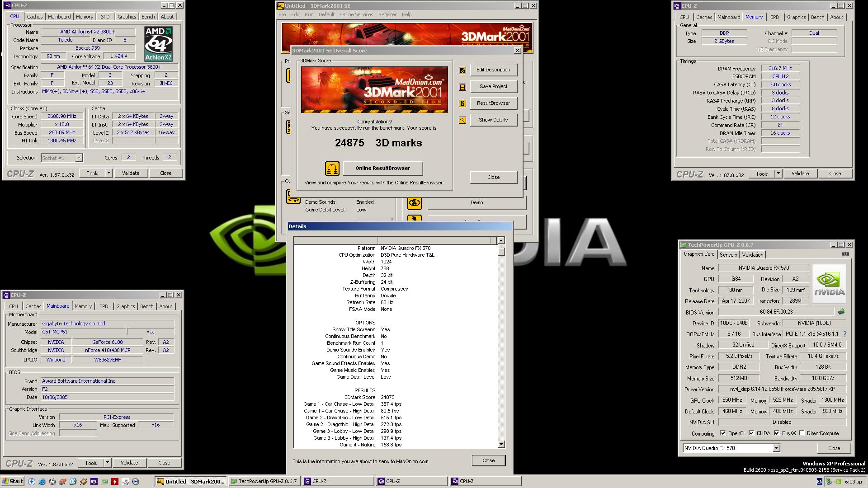The image size is (868, 488).
Task: Switch to Validation tab in GPU-Z
Action: click(752, 255)
